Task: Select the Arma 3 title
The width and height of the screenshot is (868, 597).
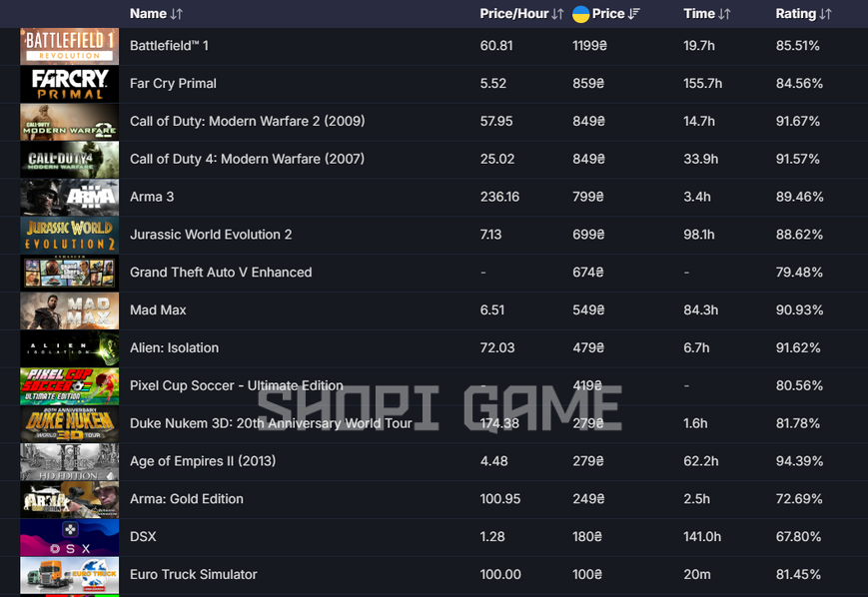Action: click(152, 197)
